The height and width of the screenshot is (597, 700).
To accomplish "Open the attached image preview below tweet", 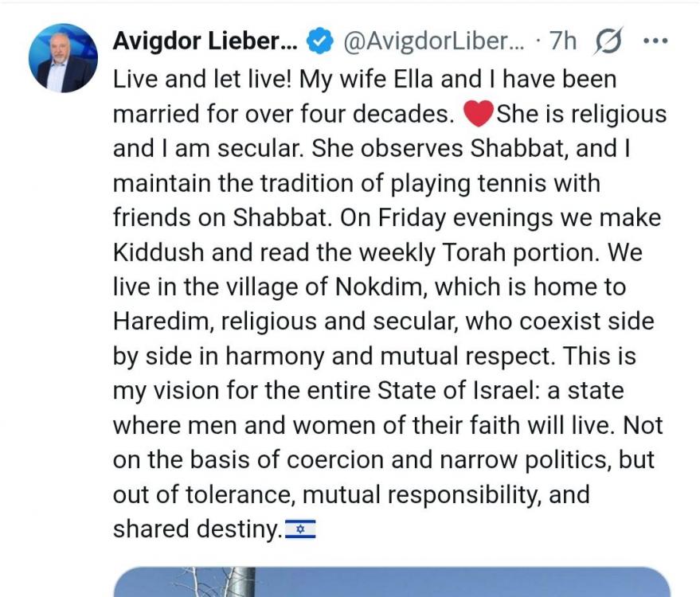I will (392, 582).
